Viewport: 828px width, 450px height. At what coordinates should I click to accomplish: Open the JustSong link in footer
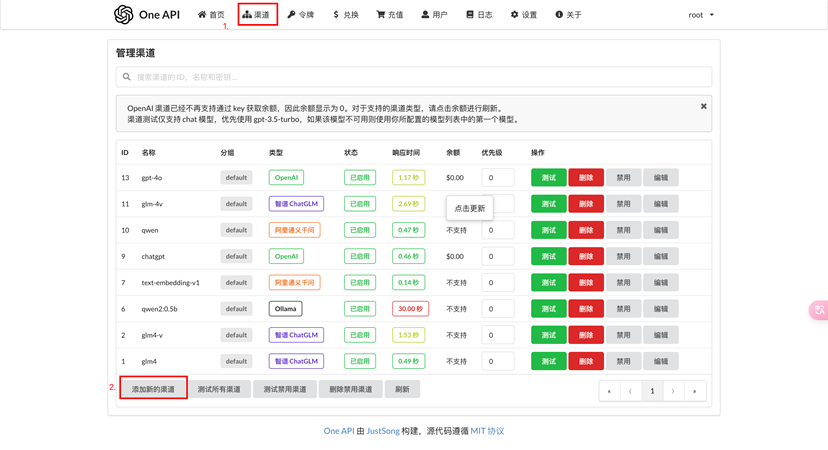click(x=382, y=431)
